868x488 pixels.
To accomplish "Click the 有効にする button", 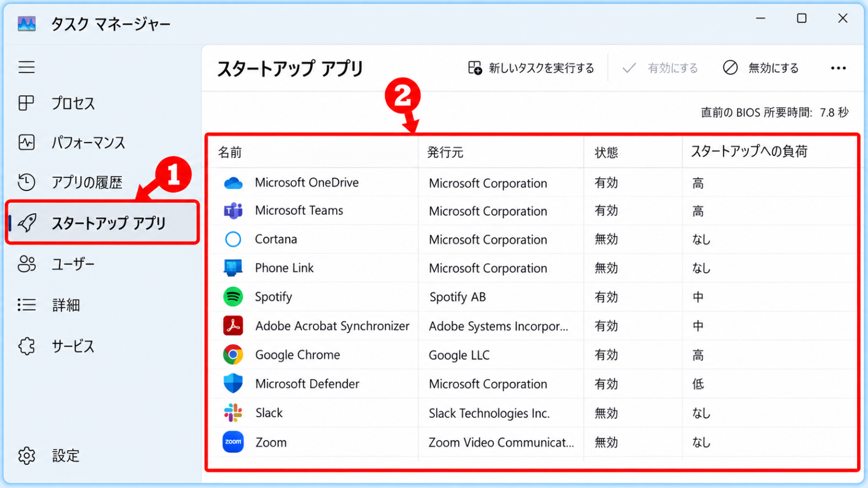I will point(660,68).
